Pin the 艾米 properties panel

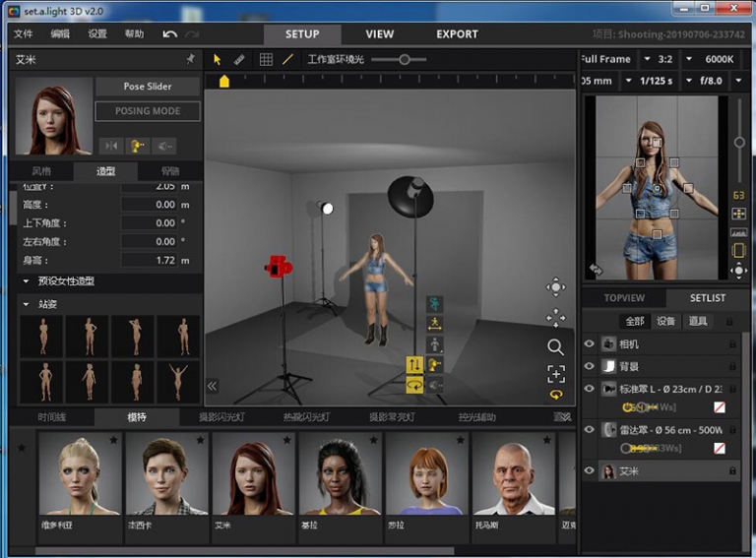[x=191, y=59]
